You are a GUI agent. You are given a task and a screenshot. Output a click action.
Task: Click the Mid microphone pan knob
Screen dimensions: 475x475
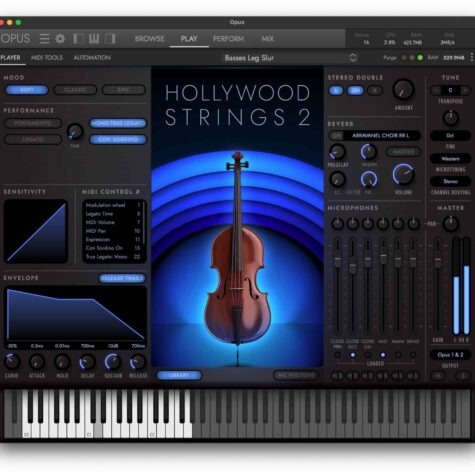[x=383, y=224]
